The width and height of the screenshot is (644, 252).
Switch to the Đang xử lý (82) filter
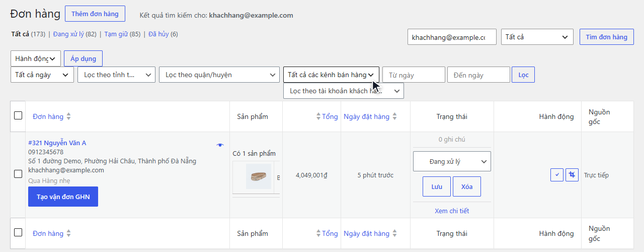(x=75, y=34)
